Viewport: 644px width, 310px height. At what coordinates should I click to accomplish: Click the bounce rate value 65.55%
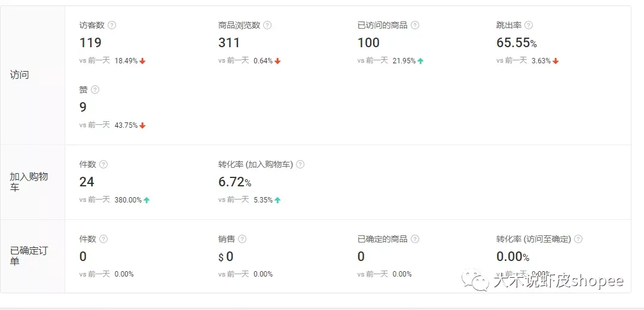[x=516, y=42]
